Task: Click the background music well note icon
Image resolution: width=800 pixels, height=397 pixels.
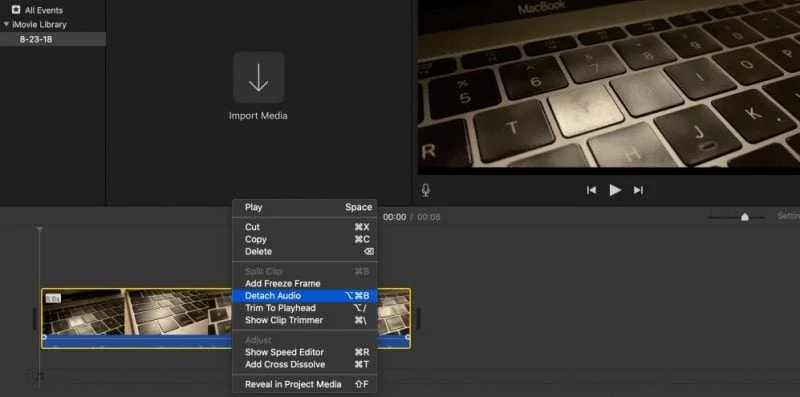Action: coord(39,377)
